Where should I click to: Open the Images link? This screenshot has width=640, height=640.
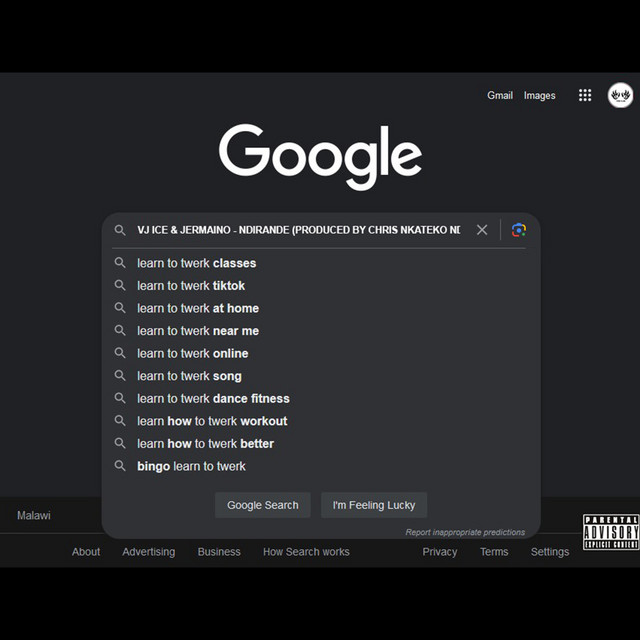coord(539,96)
